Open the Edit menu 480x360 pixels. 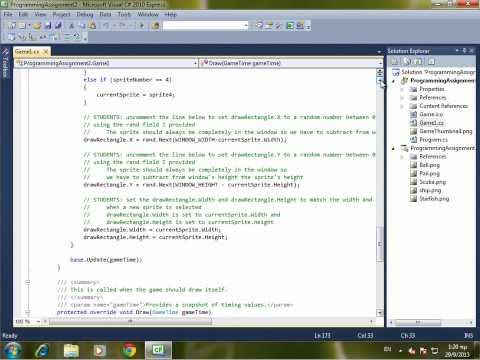tap(23, 14)
